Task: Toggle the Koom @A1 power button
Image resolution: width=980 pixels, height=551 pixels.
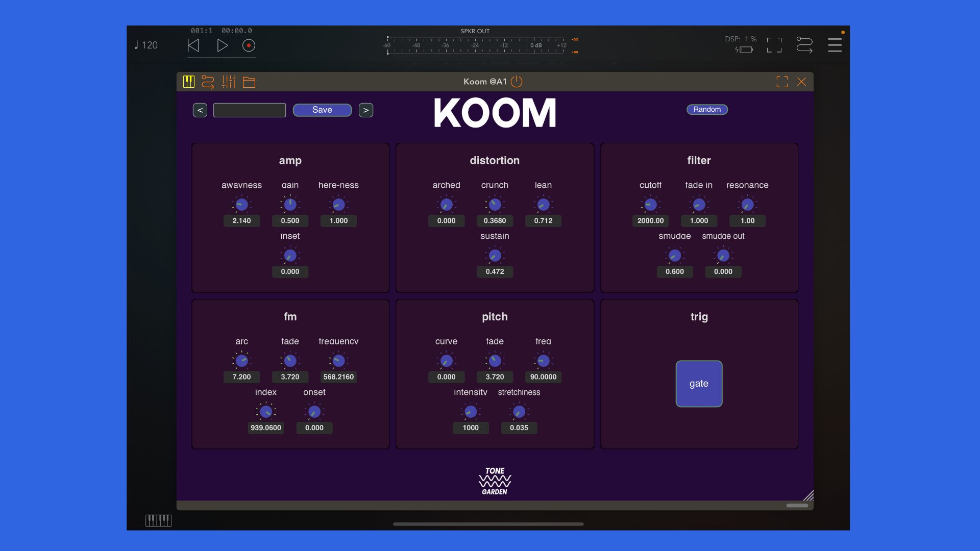Action: (517, 82)
